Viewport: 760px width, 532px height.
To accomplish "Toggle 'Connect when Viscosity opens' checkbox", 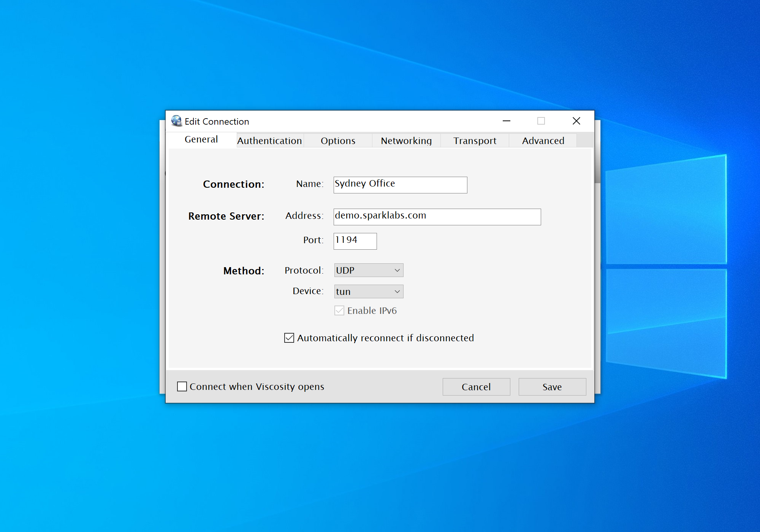I will tap(182, 386).
